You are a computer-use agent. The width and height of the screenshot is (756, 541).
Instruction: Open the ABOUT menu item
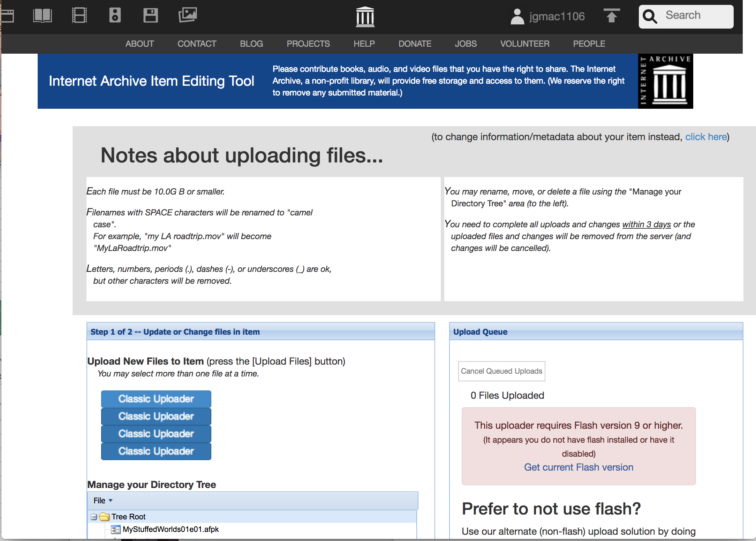140,44
